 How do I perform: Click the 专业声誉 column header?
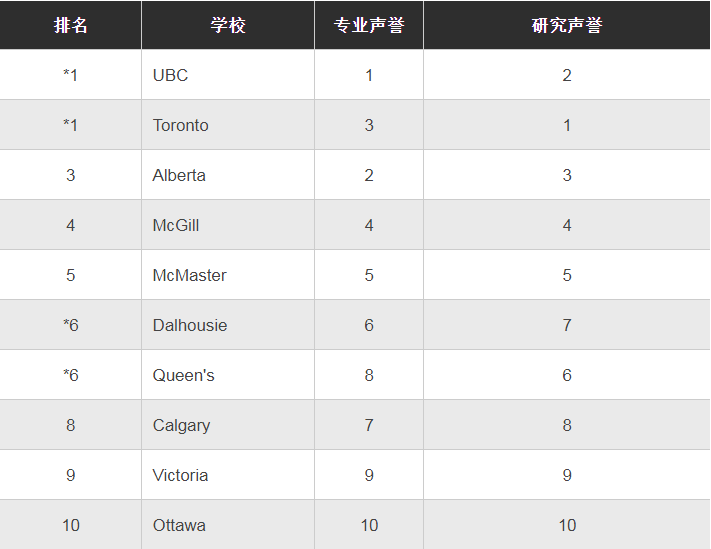369,25
